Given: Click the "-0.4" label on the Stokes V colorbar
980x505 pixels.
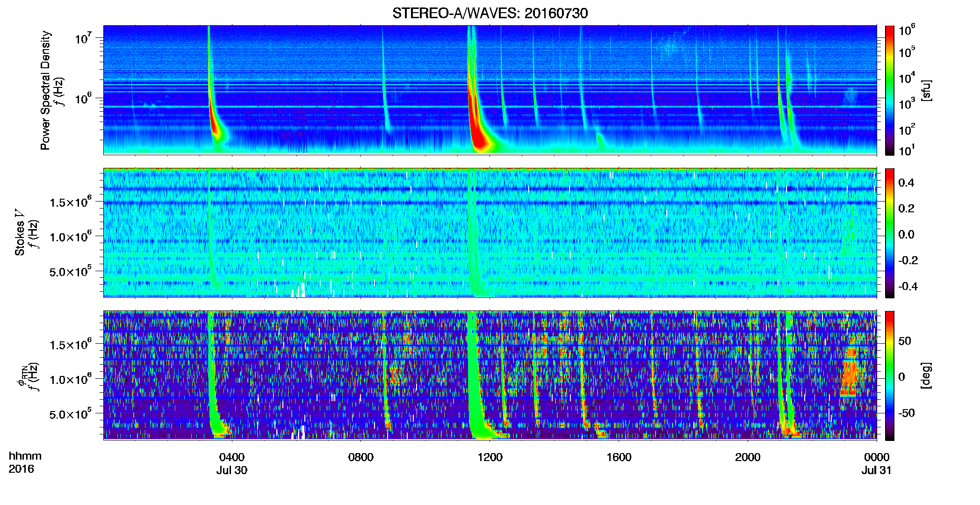Looking at the screenshot, I should pos(908,286).
